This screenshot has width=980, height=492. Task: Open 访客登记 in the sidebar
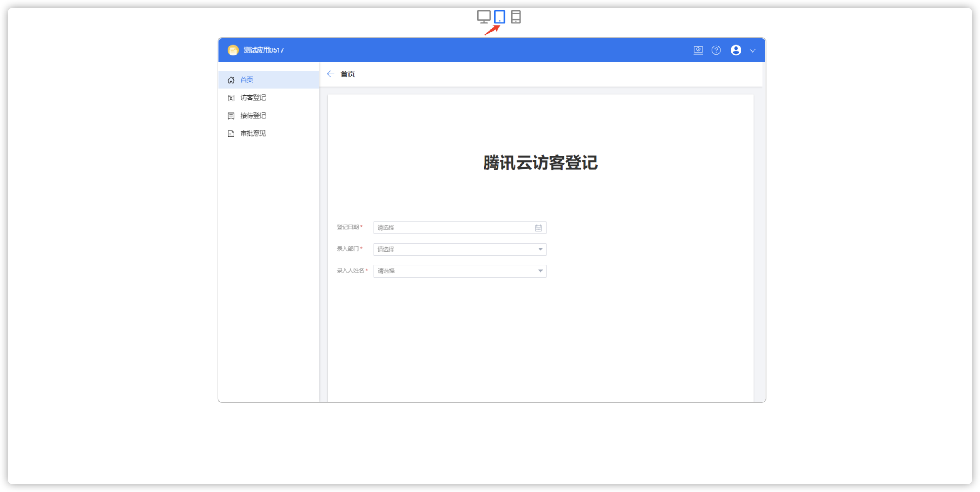click(x=268, y=98)
